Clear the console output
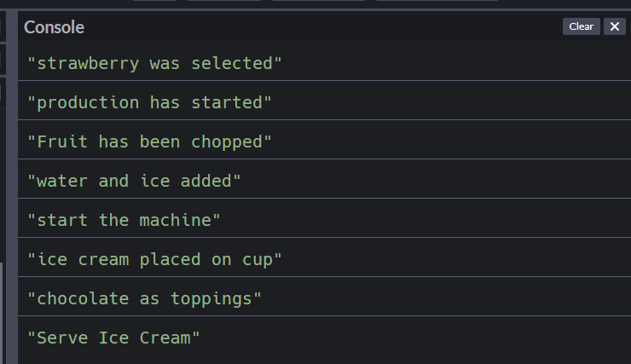The image size is (631, 364). (x=581, y=26)
